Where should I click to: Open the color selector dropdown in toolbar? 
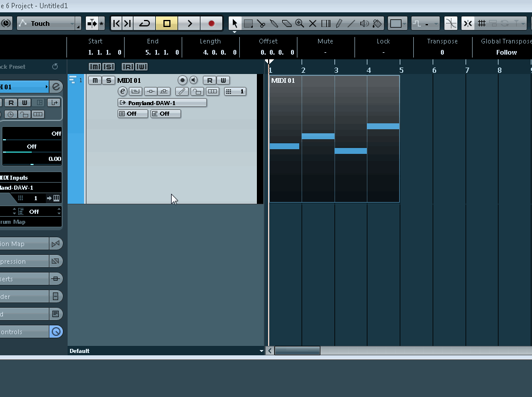coord(397,23)
